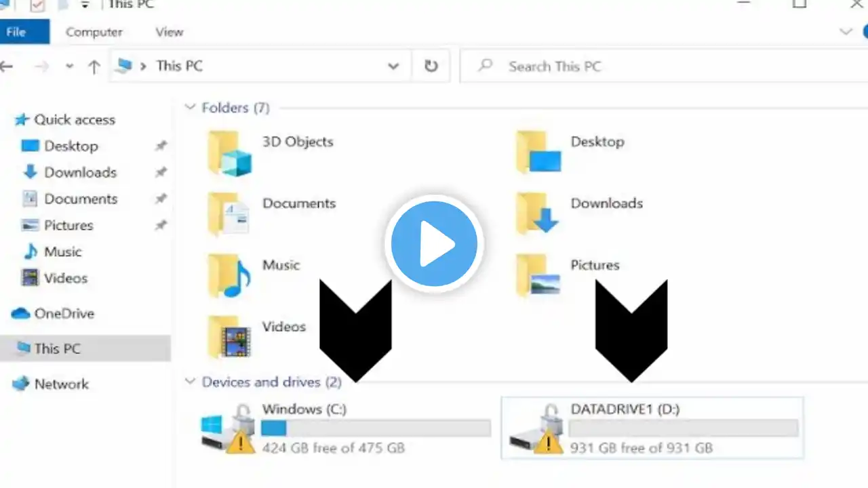Switch to the Computer ribbon tab
This screenshot has height=488, width=868.
[x=94, y=32]
